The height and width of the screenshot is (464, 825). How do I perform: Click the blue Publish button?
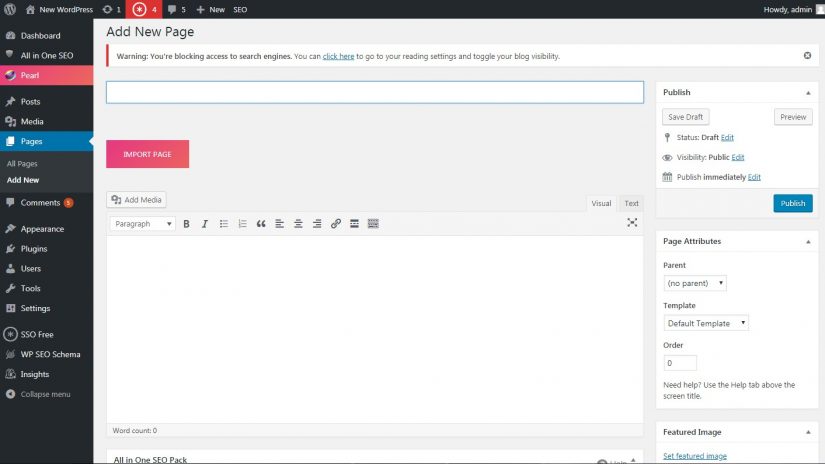point(793,203)
